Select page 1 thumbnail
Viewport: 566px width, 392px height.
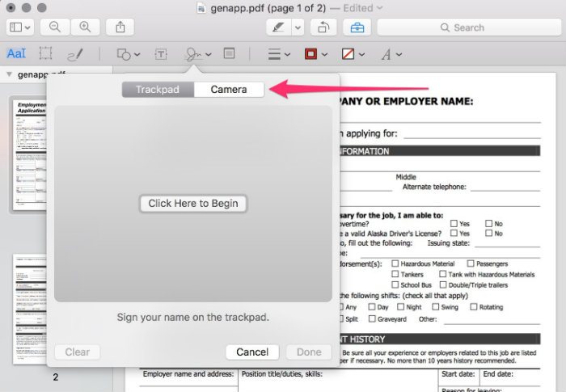click(x=30, y=155)
